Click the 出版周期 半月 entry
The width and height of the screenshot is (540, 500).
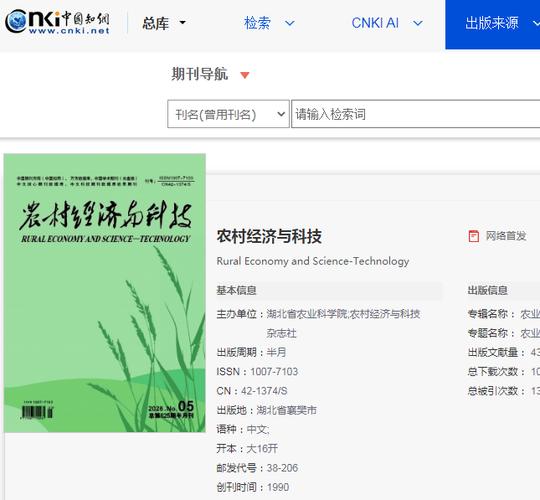point(251,352)
